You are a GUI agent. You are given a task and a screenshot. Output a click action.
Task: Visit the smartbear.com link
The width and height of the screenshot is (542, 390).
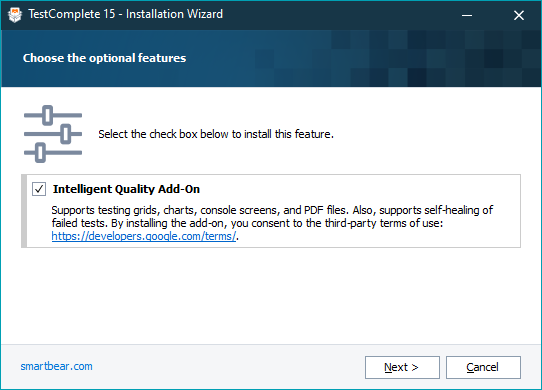[56, 366]
